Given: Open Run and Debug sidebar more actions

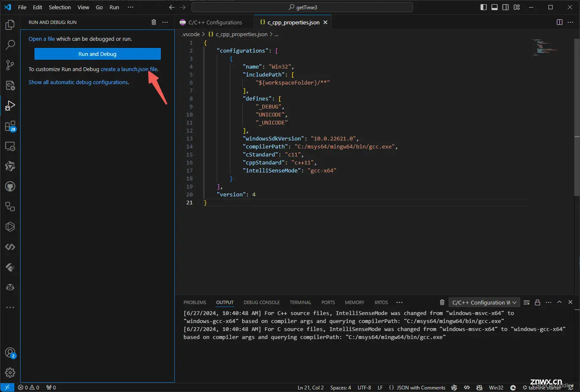Looking at the screenshot, I should (x=165, y=22).
